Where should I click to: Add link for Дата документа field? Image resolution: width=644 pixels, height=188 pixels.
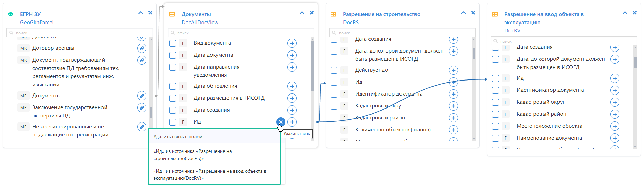(x=292, y=55)
